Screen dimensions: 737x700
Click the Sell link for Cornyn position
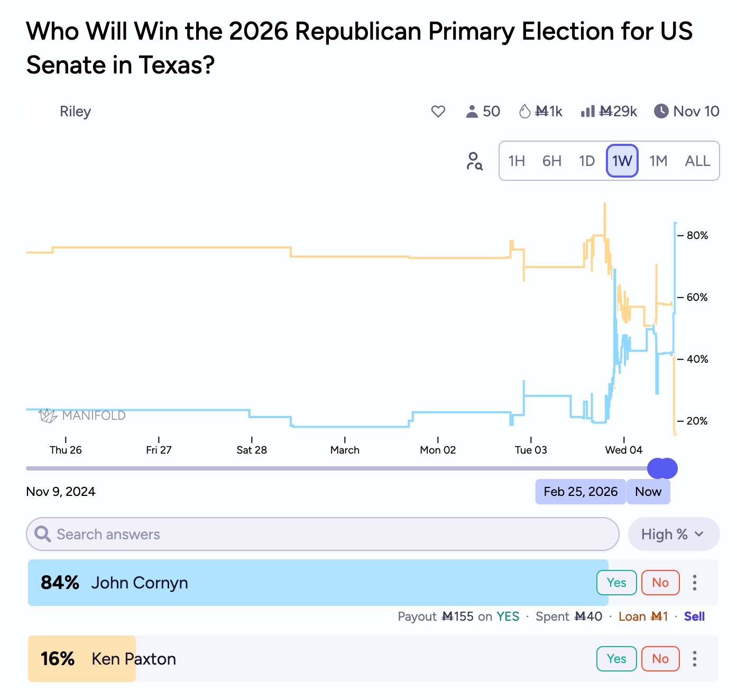[x=694, y=616]
